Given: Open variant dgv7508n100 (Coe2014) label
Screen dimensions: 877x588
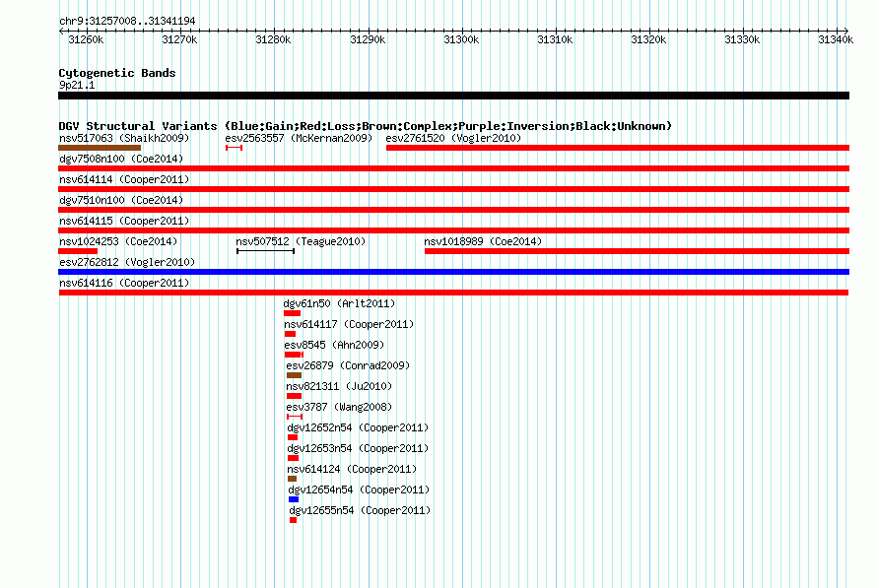Looking at the screenshot, I should 121,159.
